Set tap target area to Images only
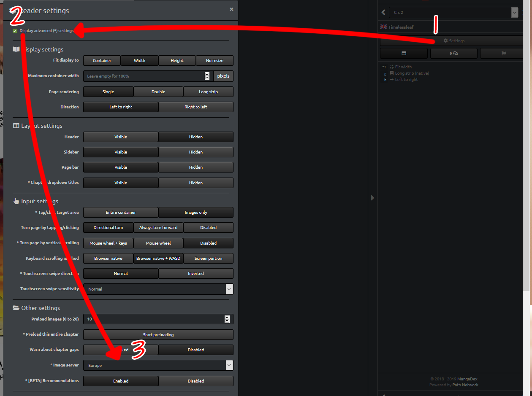532x396 pixels. coord(196,212)
